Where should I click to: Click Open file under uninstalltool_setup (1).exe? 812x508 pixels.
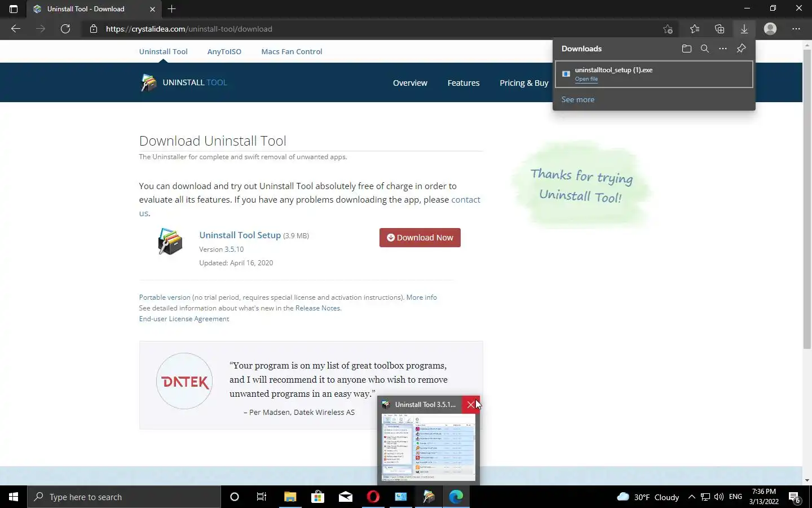586,79
